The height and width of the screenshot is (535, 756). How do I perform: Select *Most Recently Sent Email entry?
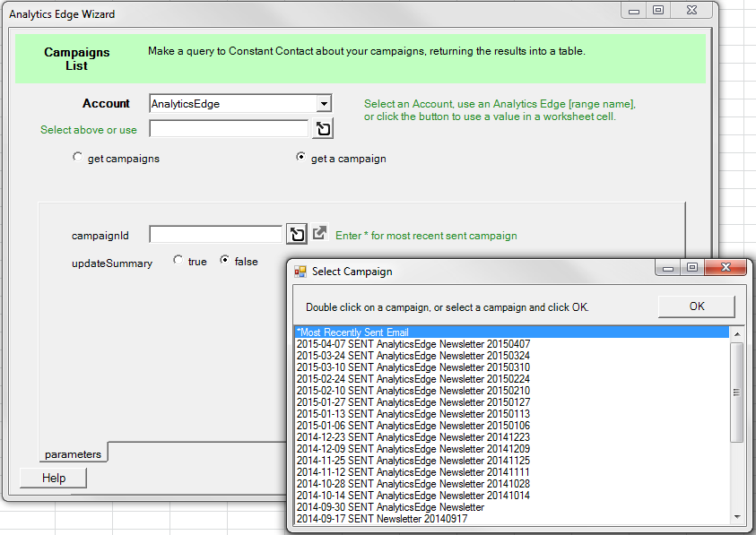[511, 332]
